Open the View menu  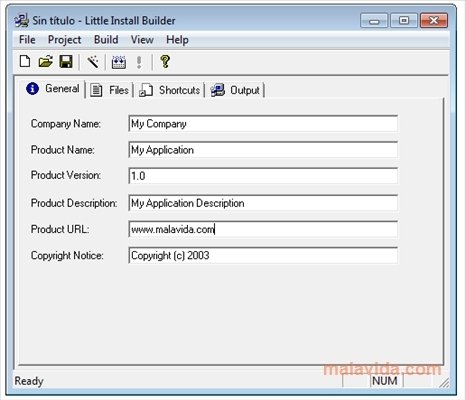click(142, 40)
